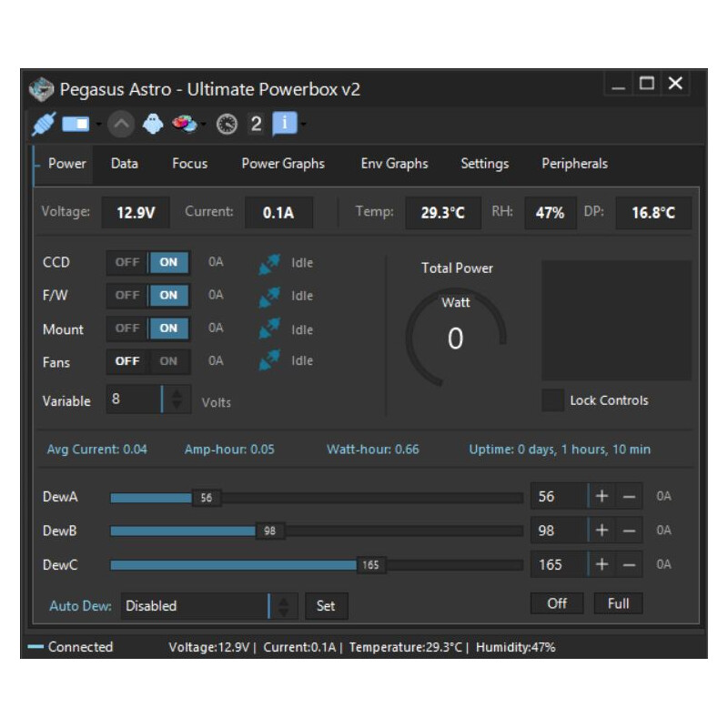The height and width of the screenshot is (728, 728).
Task: Click the Uptime text
Action: (560, 450)
